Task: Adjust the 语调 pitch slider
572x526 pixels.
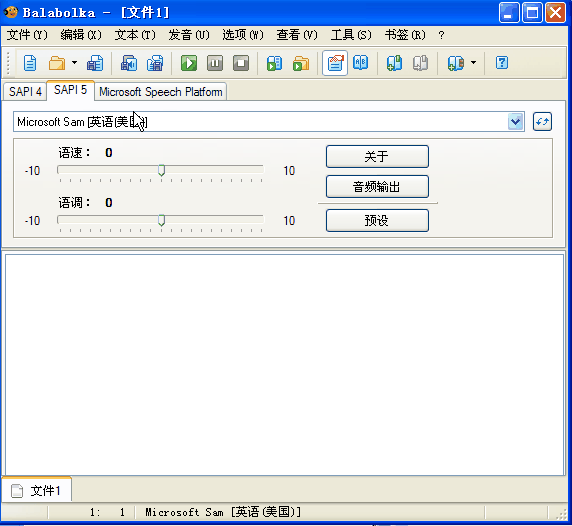Action: click(x=161, y=220)
